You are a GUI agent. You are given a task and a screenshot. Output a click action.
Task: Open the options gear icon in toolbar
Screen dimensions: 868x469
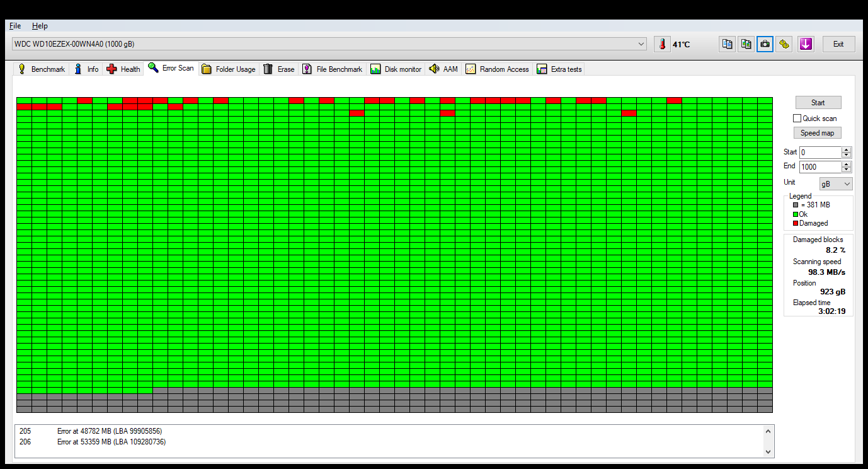tap(784, 44)
